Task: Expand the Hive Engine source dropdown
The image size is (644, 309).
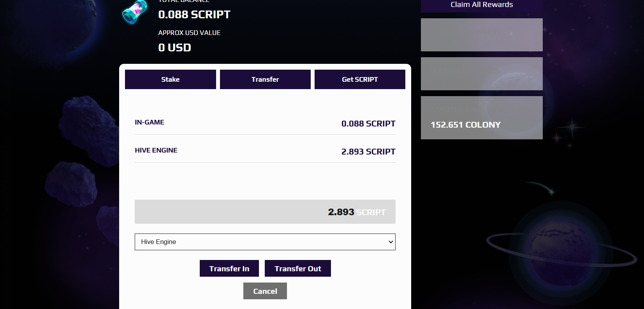Action: 265,242
